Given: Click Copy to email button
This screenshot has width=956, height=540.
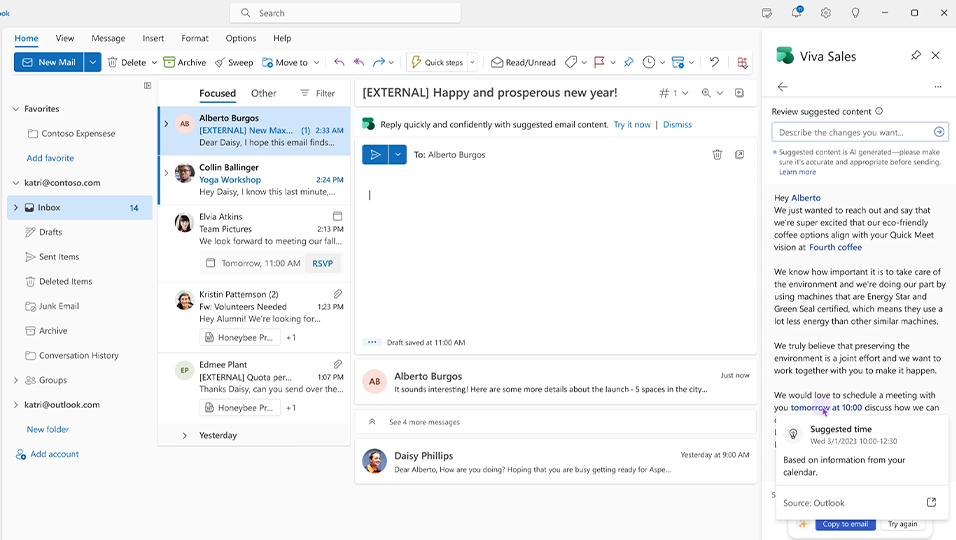Looking at the screenshot, I should (x=845, y=524).
